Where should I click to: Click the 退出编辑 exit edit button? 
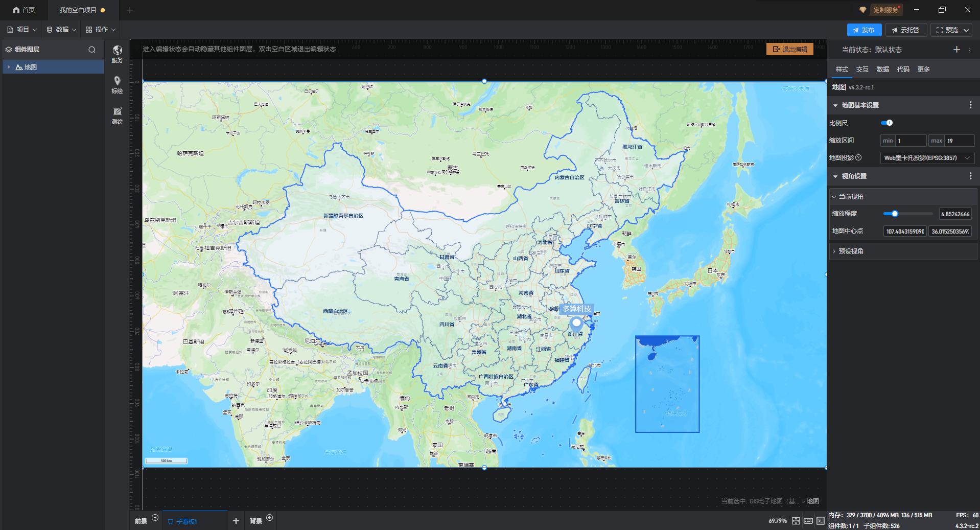(790, 49)
